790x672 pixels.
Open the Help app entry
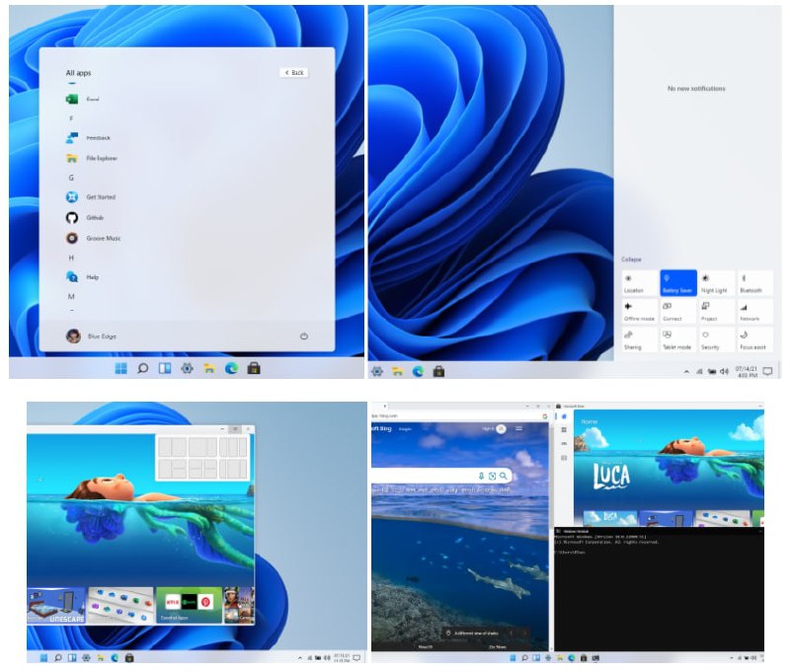click(82, 277)
